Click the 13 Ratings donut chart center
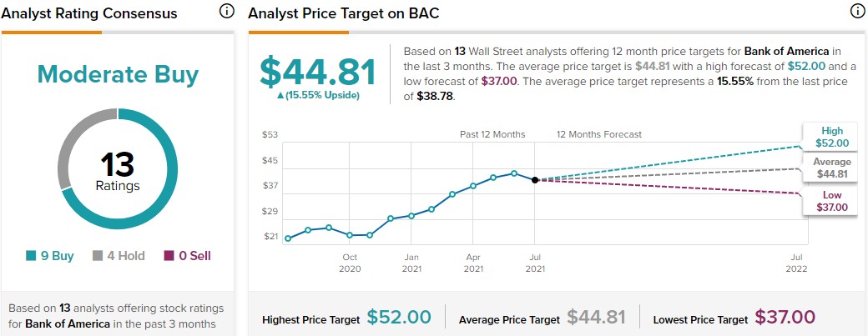The height and width of the screenshot is (336, 868). pyautogui.click(x=117, y=170)
